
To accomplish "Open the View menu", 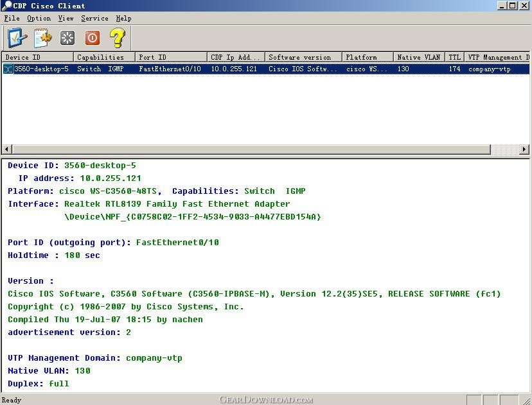I will tap(66, 19).
